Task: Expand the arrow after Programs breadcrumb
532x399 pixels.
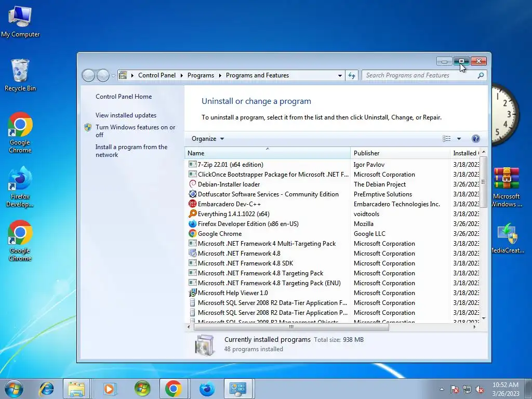Action: (x=220, y=75)
